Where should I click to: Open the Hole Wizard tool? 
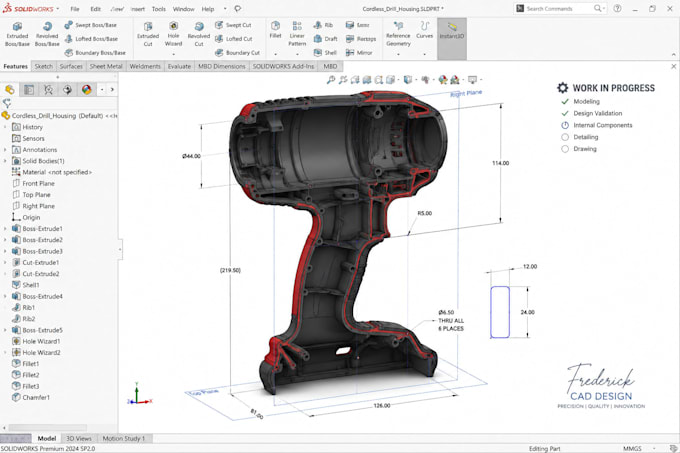tap(173, 34)
